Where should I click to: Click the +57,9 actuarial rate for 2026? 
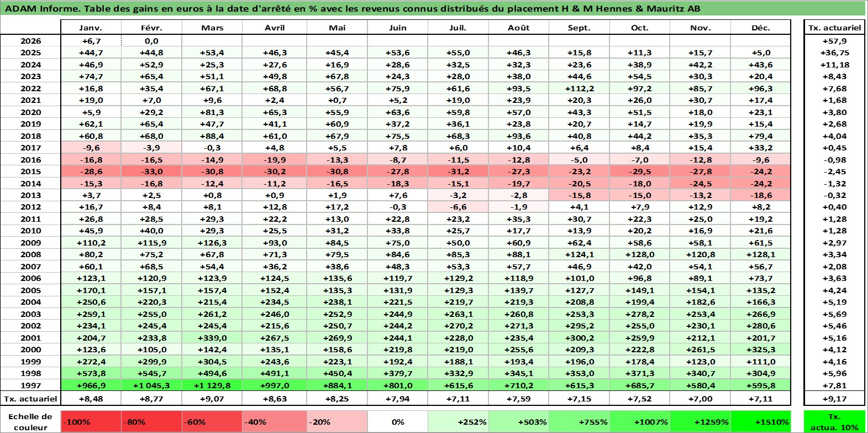pos(834,41)
